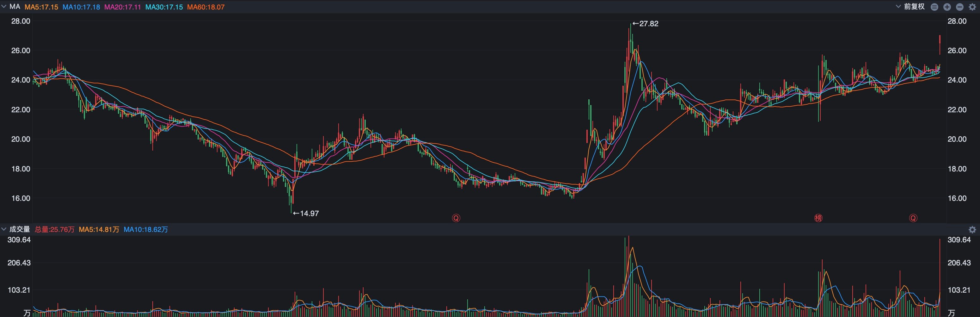Click the tallest red volume bar at chart end
Image resolution: width=980 pixels, height=317 pixels.
[x=940, y=277]
